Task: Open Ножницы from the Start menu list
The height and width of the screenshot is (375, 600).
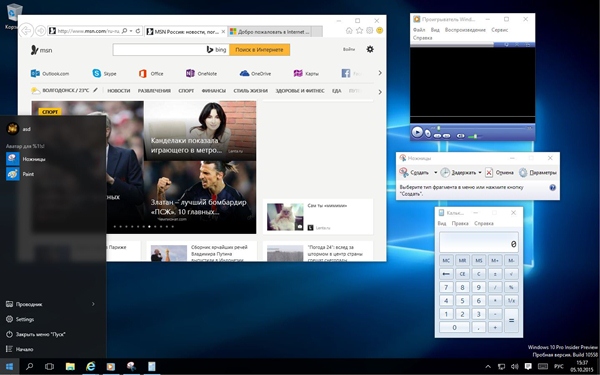Action: click(x=26, y=159)
